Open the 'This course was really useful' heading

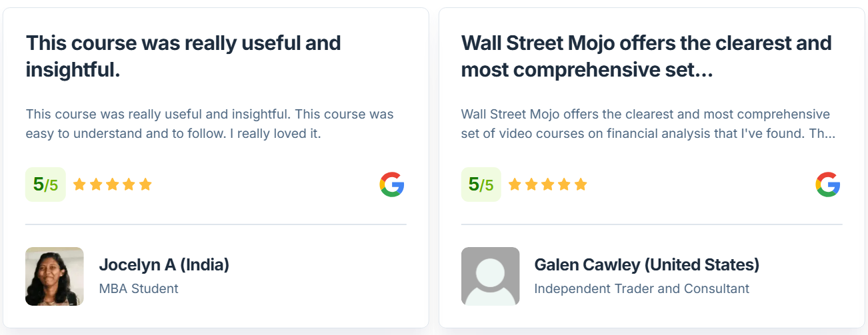(x=183, y=56)
